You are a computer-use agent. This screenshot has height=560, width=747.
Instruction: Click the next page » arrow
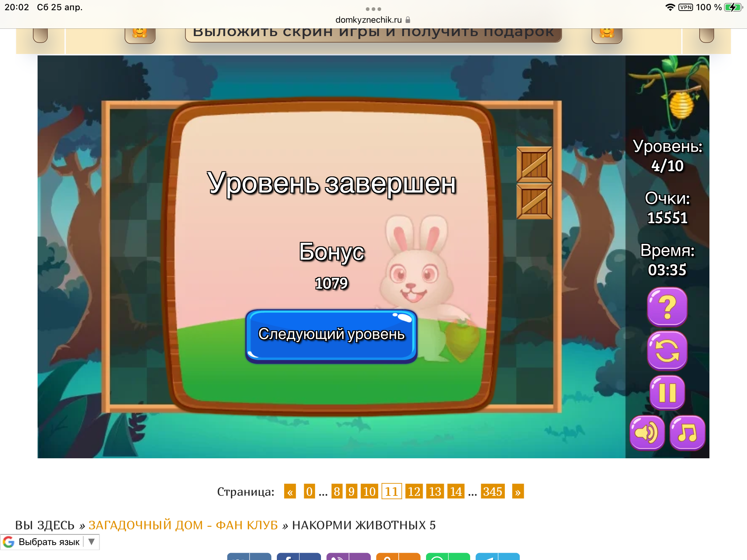(x=518, y=491)
